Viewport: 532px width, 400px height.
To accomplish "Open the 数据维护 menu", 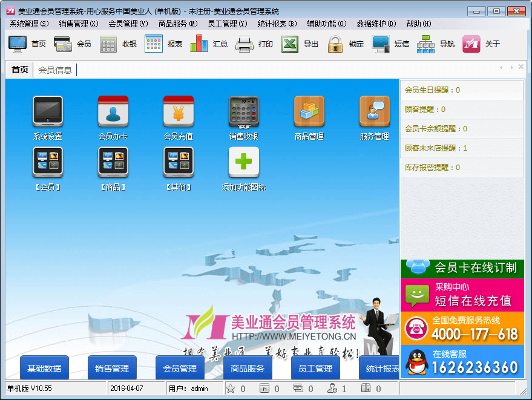I will click(376, 24).
